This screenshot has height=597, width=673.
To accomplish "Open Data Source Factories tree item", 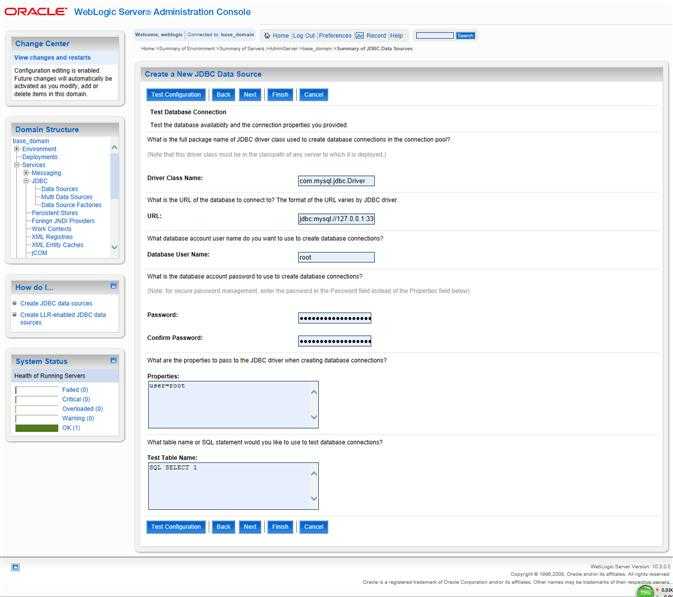I will pyautogui.click(x=71, y=205).
